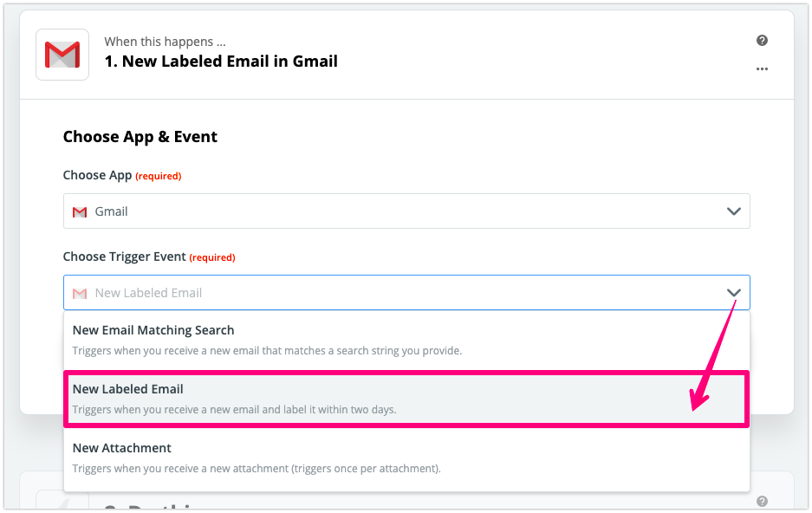Open help question mark icon for step 1
812x513 pixels.
point(762,40)
